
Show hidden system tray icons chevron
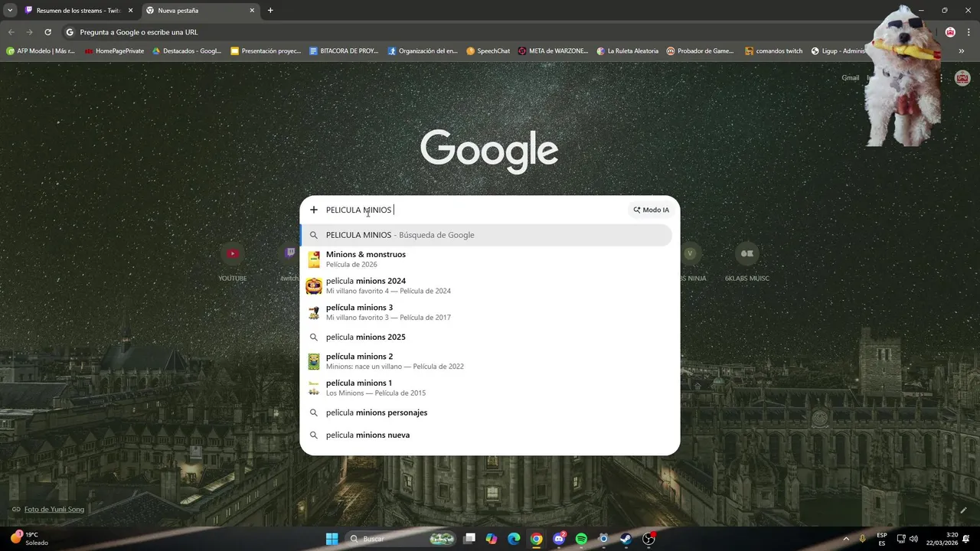pos(846,539)
